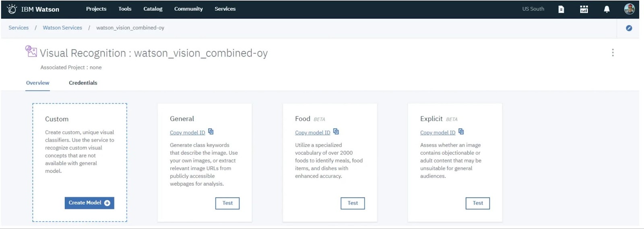This screenshot has width=644, height=229.
Task: Click the BETA label beside Food
Action: [x=319, y=119]
